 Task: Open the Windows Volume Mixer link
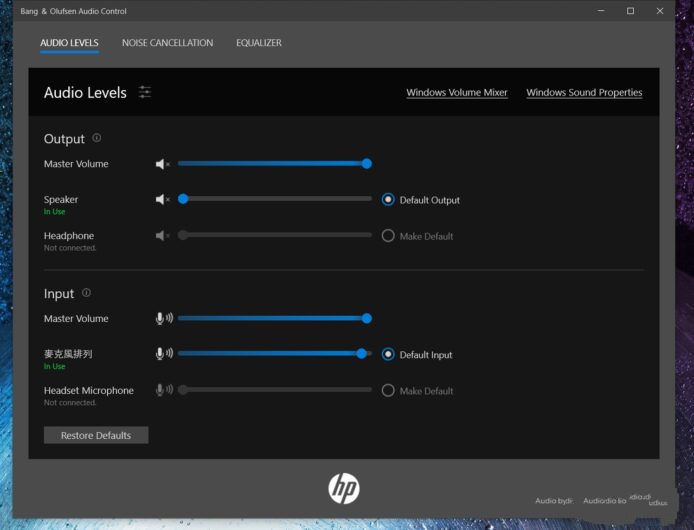[x=456, y=93]
